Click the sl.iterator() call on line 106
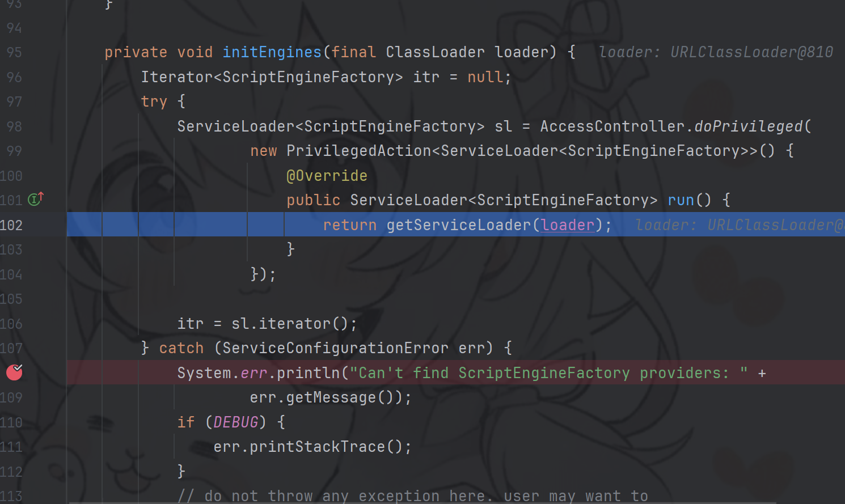The height and width of the screenshot is (504, 845). coord(294,324)
